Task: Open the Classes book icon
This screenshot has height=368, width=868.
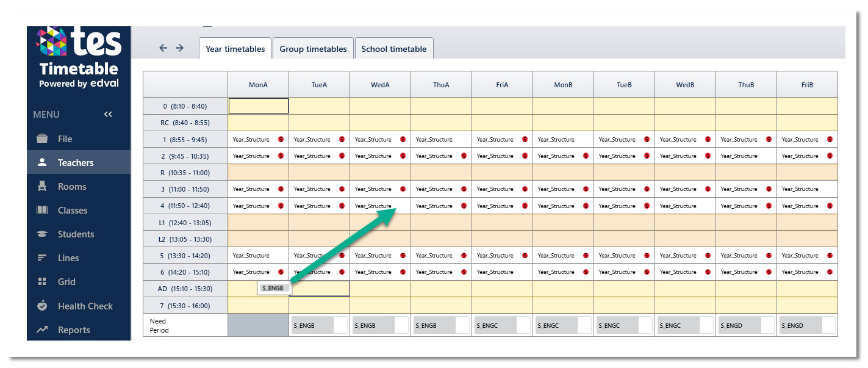Action: pyautogui.click(x=42, y=210)
